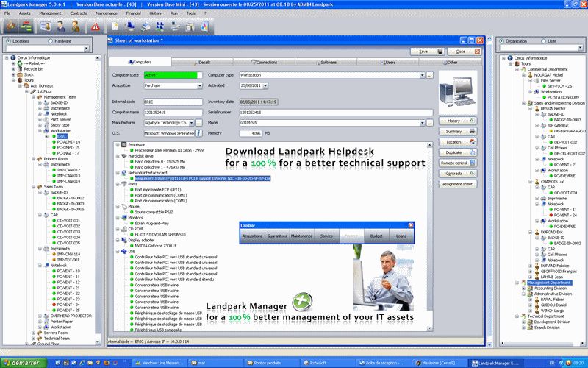Open the Financial menu

point(133,13)
